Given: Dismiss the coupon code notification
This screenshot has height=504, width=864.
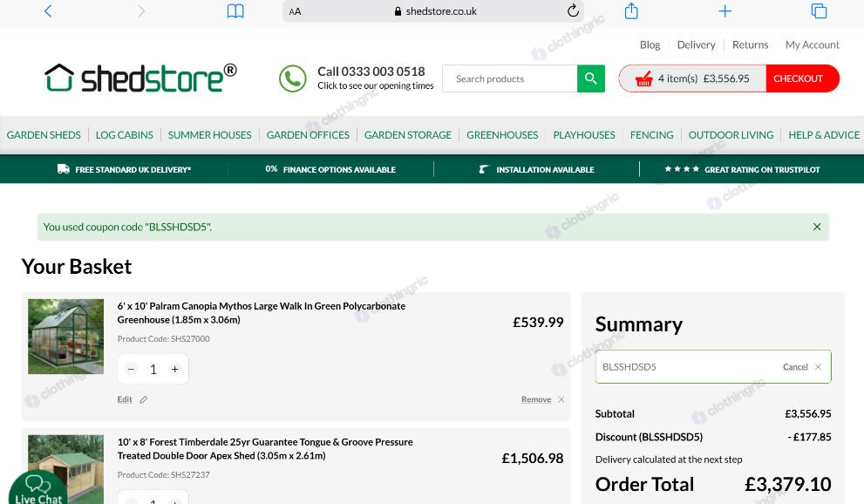Looking at the screenshot, I should 817,227.
